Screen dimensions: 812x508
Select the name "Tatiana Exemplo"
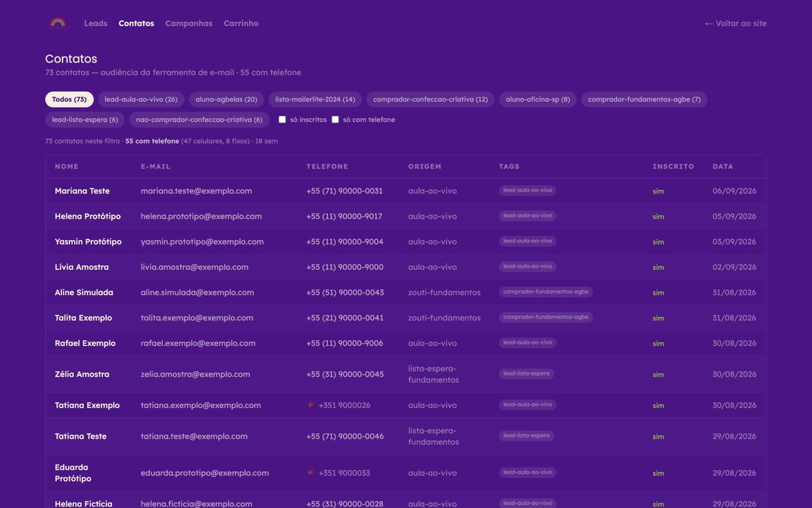coord(87,405)
